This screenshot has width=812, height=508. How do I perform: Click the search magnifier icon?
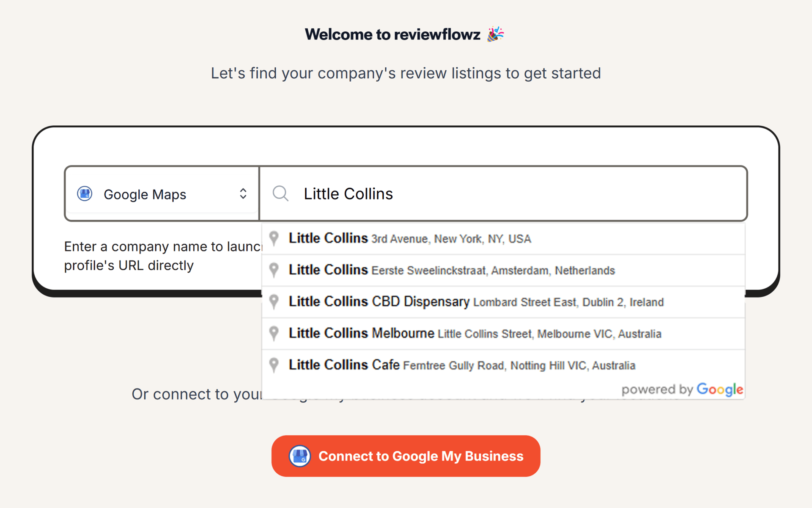coord(280,193)
